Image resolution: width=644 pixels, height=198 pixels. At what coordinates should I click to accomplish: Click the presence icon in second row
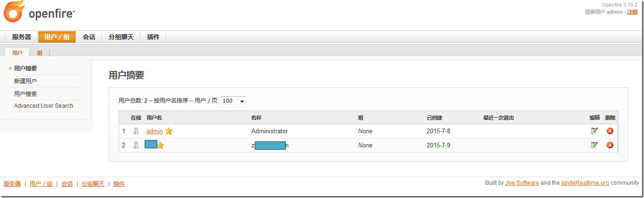(x=136, y=145)
